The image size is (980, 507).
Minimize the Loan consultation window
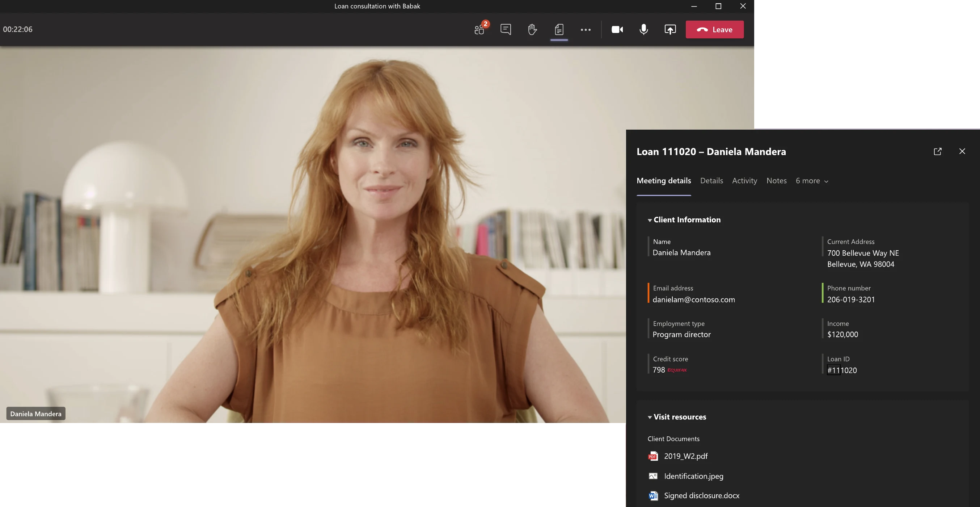(694, 6)
